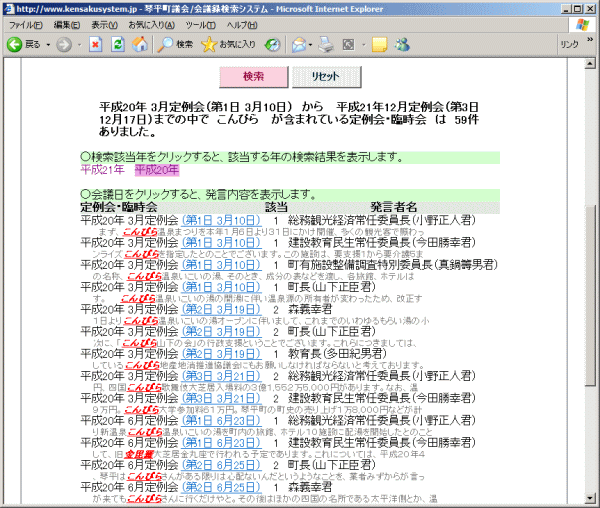
Task: Click the pink 検索 search button
Action: 253,77
